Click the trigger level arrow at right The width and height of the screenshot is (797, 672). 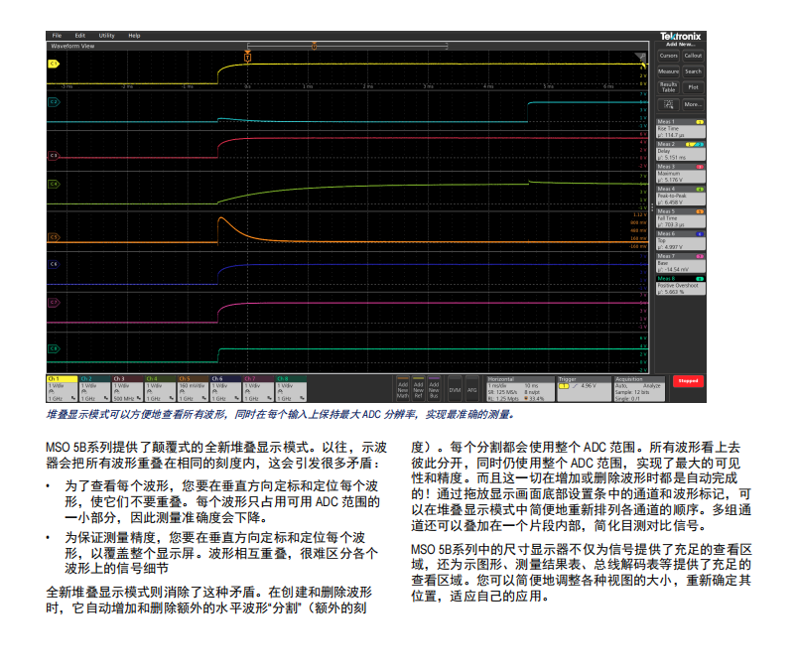644,66
